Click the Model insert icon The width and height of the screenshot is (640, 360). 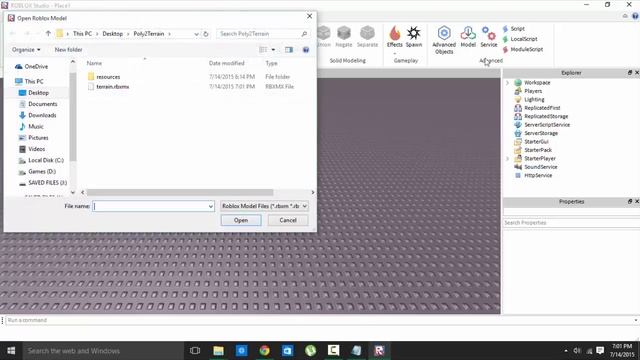tap(468, 37)
